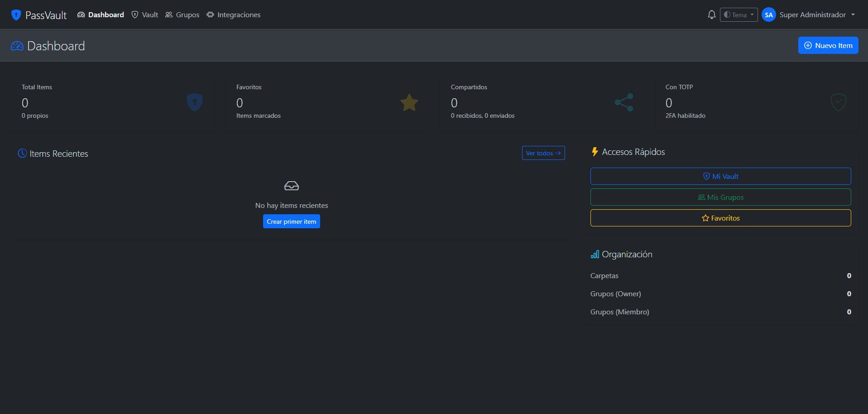Click the PassVault brand name
The image size is (868, 414).
(46, 15)
